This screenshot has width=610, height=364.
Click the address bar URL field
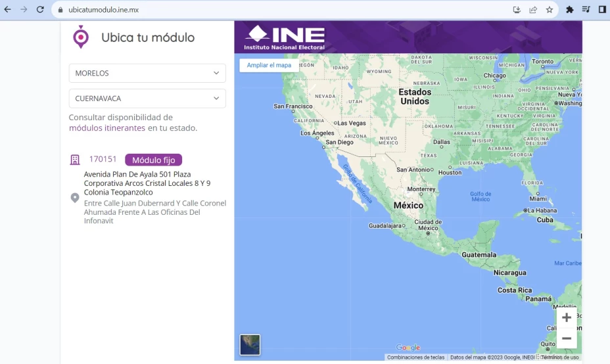(263, 10)
